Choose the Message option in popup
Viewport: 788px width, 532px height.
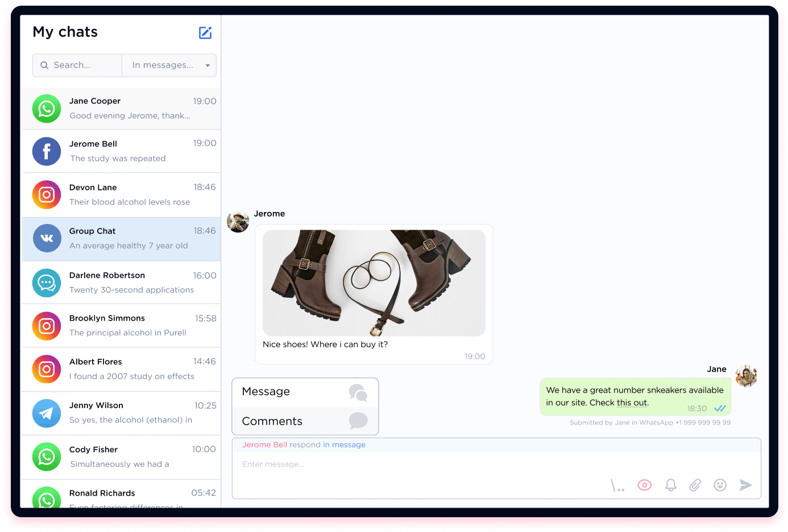click(305, 392)
